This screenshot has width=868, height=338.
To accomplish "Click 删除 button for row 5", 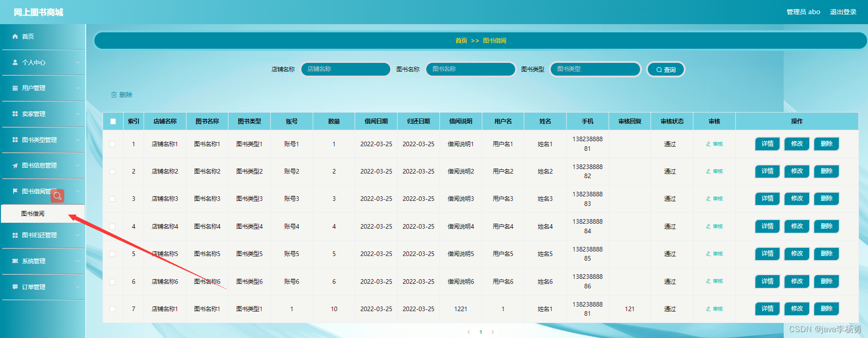I will [827, 254].
